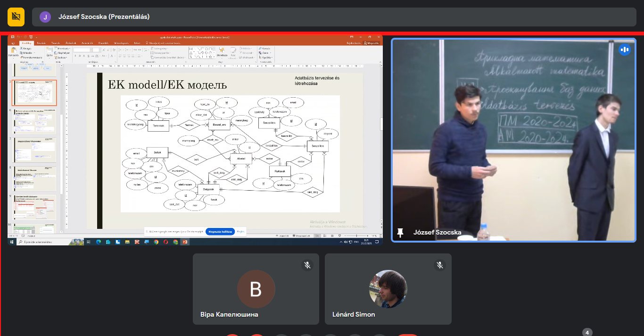Click the EK modell/EK модель slide title
Screen dimensions: 644x336
[167, 85]
